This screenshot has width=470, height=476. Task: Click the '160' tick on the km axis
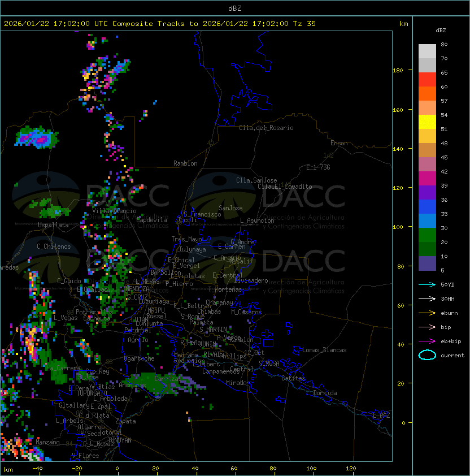[398, 110]
